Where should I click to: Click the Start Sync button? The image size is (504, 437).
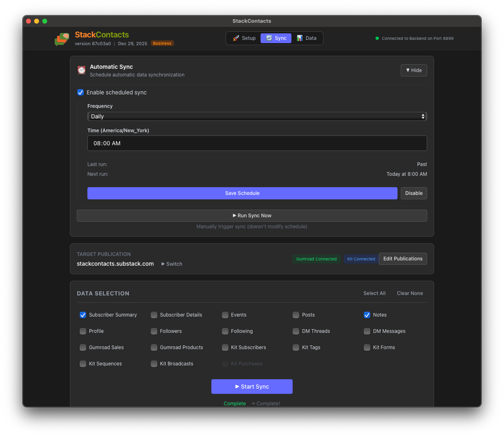(252, 387)
